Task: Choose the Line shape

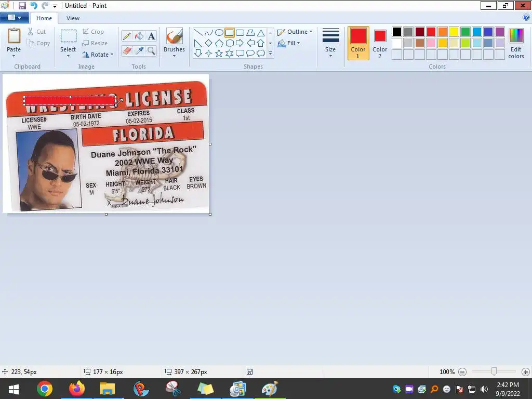Action: pos(198,33)
